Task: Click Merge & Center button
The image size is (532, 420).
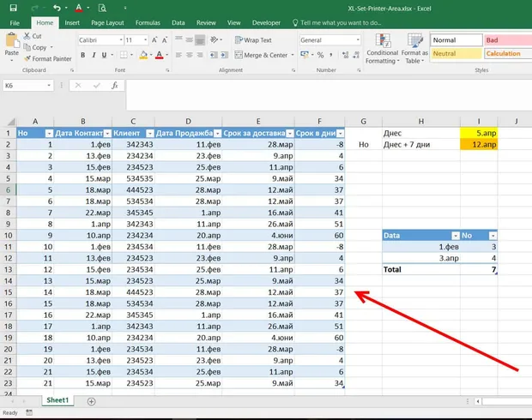Action: pyautogui.click(x=261, y=55)
